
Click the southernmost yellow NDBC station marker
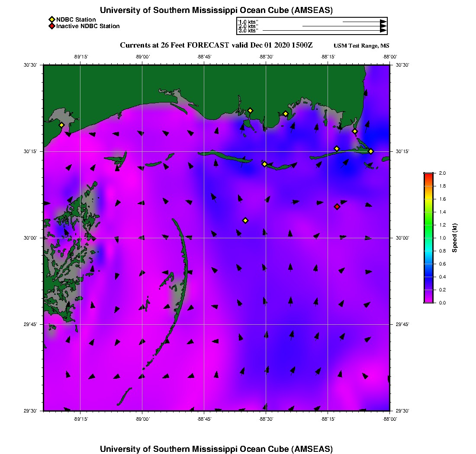(x=245, y=221)
